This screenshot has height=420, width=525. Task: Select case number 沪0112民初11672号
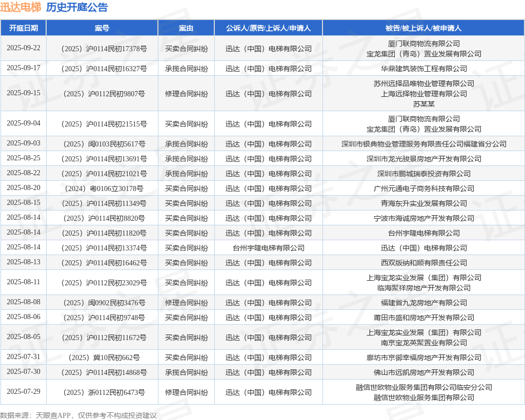point(104,338)
